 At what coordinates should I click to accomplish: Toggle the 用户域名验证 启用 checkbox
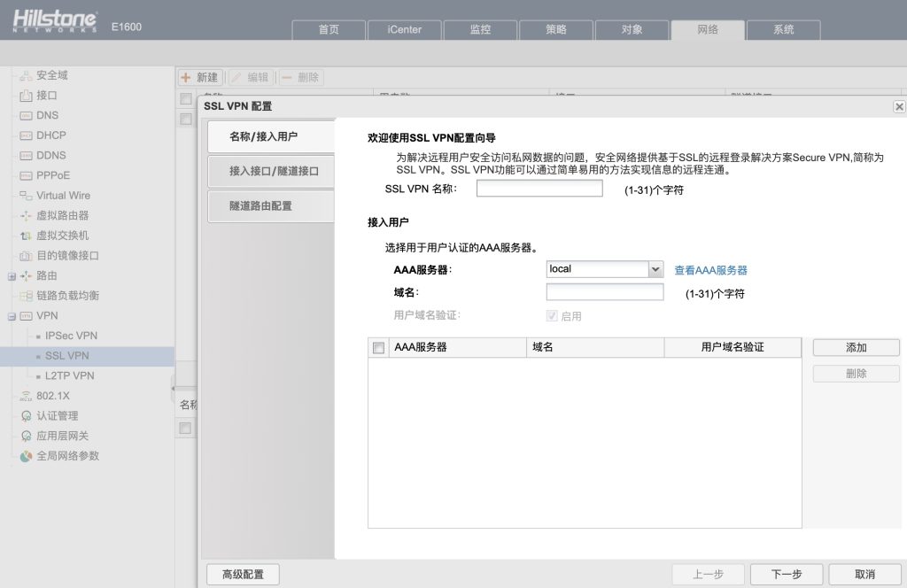pyautogui.click(x=552, y=315)
